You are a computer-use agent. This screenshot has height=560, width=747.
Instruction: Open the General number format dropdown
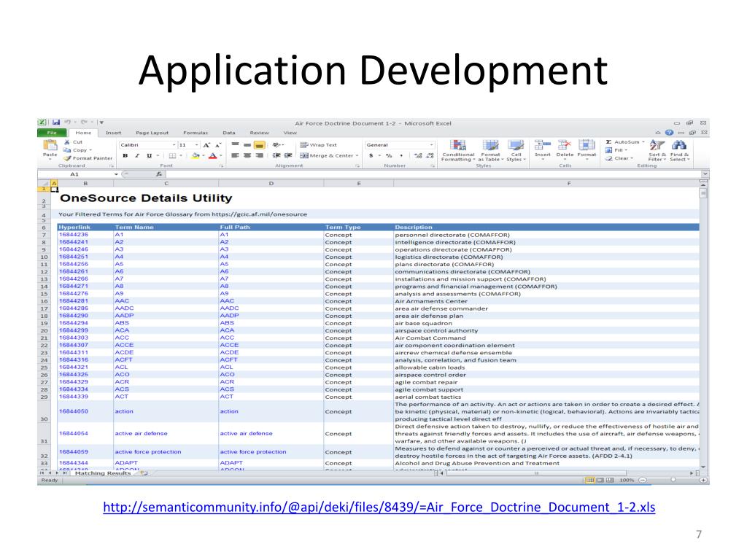431,145
